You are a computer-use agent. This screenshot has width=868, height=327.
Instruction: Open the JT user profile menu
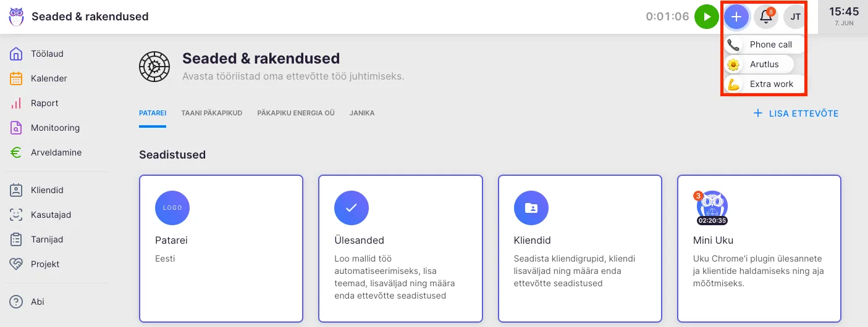pyautogui.click(x=796, y=17)
